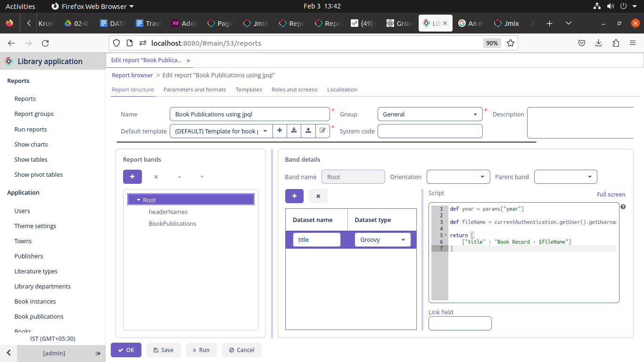The height and width of the screenshot is (362, 644).
Task: Click the Save button
Action: (x=163, y=350)
